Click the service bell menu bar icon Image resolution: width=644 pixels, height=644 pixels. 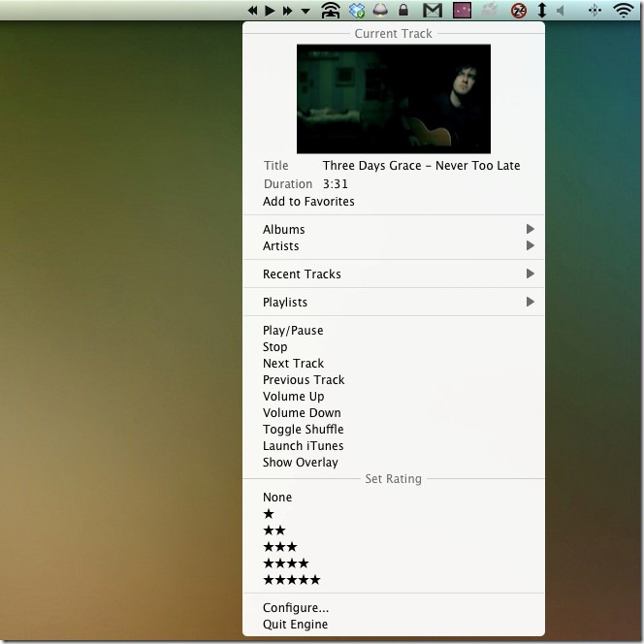click(380, 11)
